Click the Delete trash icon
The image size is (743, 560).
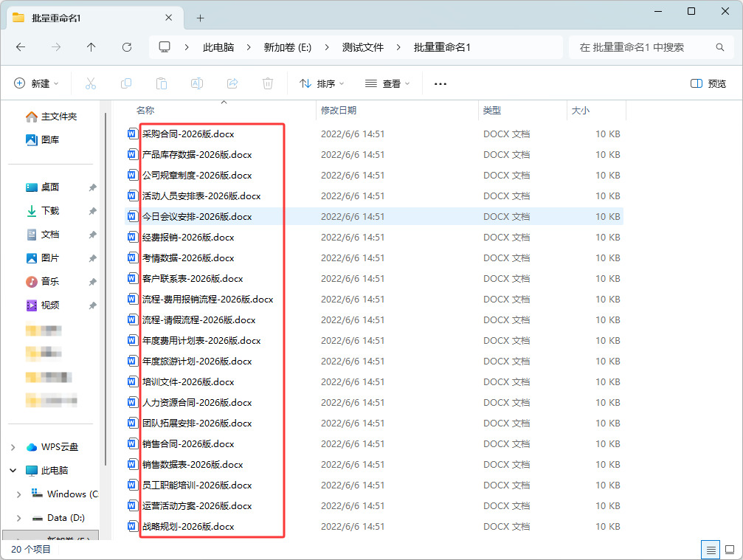point(268,84)
